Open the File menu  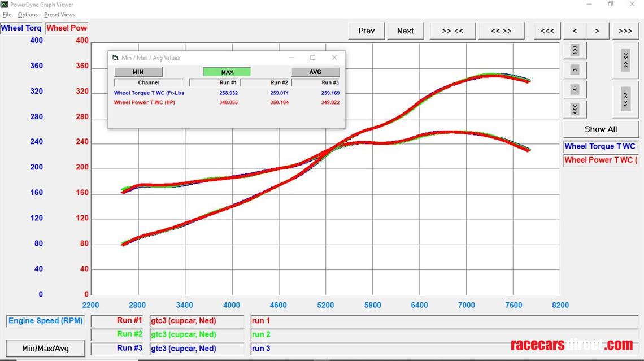point(7,15)
